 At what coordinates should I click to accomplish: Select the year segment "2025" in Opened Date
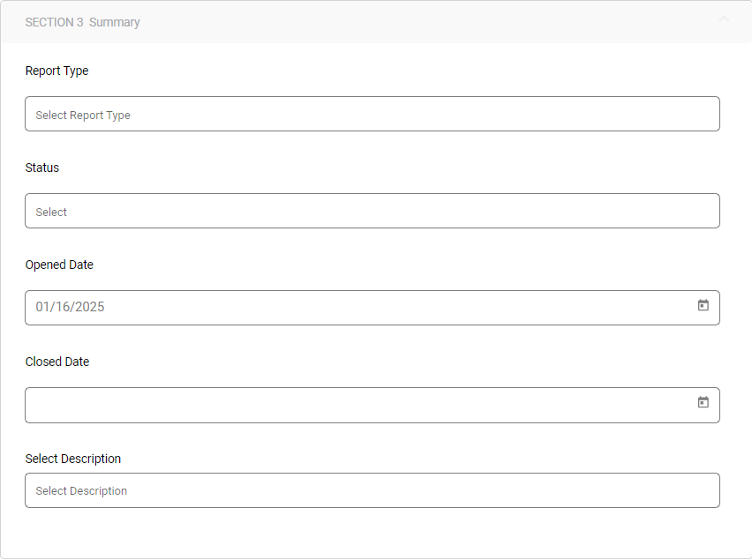coord(90,307)
